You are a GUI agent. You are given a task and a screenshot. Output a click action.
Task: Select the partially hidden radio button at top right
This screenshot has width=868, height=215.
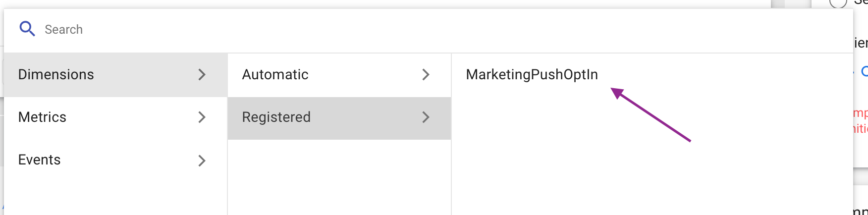pyautogui.click(x=838, y=3)
